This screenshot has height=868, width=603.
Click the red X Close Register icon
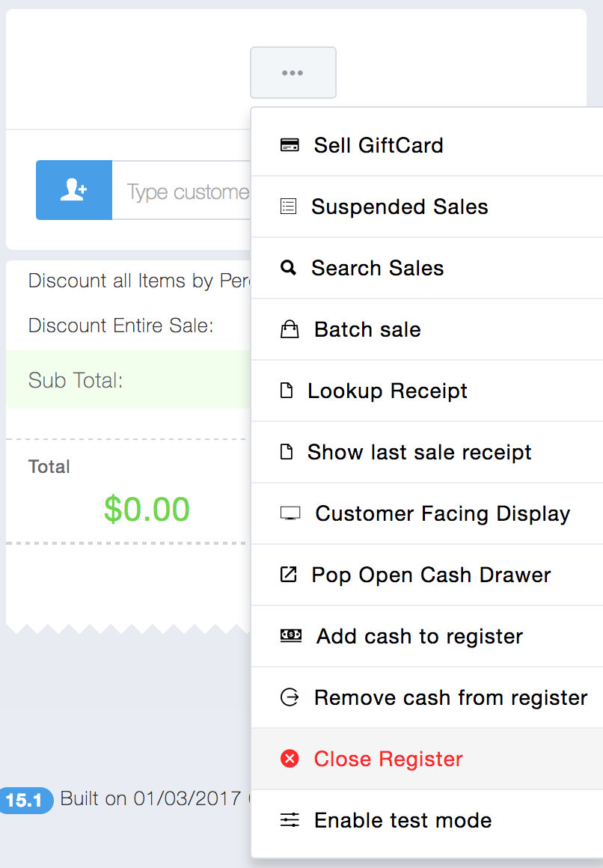pos(290,759)
